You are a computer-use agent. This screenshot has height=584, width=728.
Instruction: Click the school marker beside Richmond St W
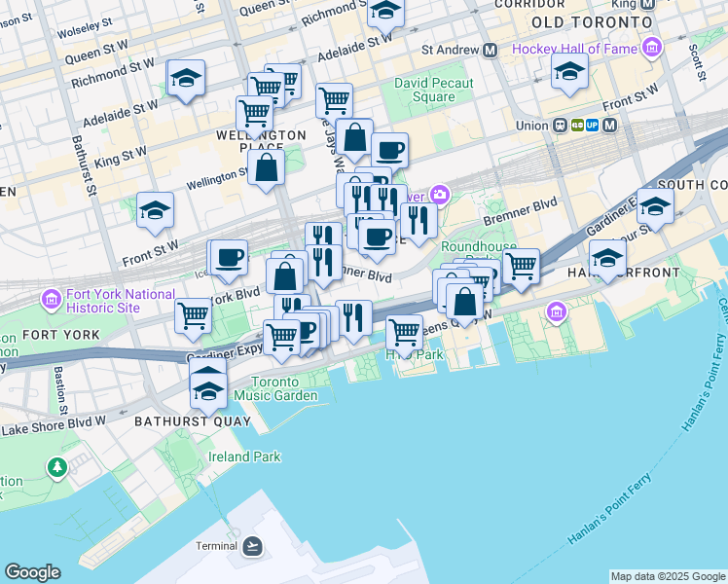pyautogui.click(x=185, y=79)
